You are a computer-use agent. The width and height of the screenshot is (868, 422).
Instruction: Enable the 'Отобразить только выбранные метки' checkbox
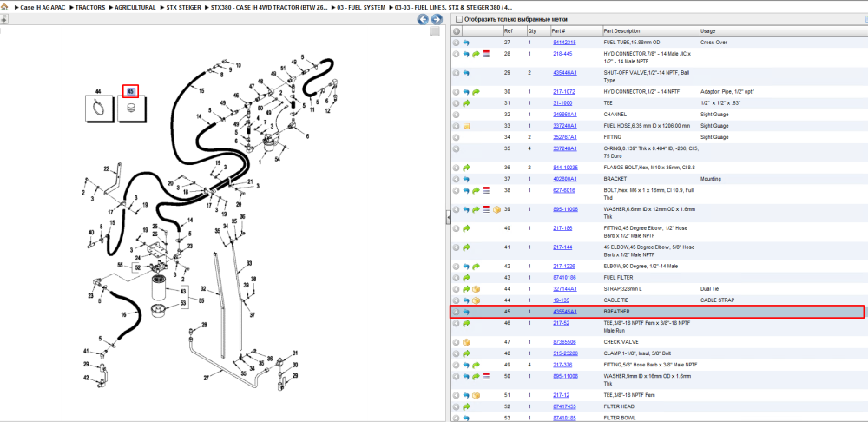pos(458,19)
